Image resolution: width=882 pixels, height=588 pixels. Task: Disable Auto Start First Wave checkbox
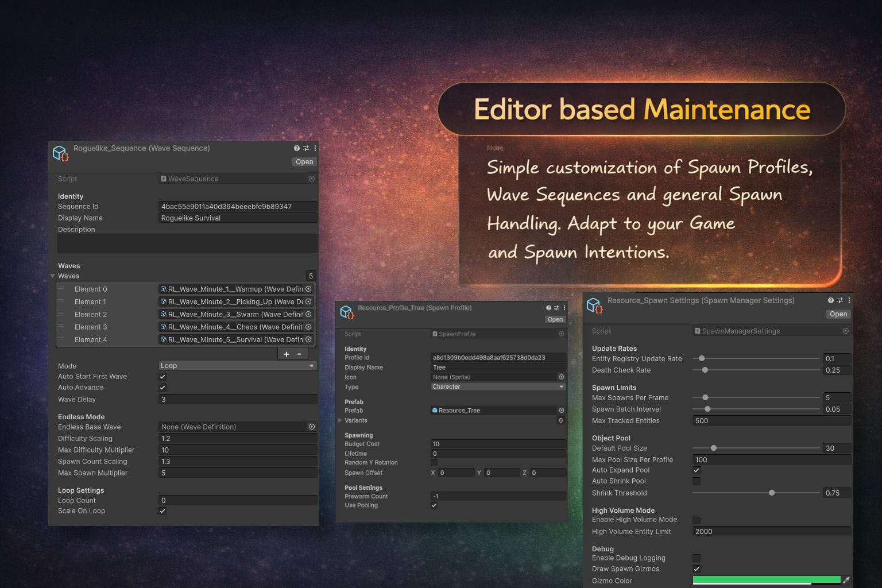tap(163, 377)
